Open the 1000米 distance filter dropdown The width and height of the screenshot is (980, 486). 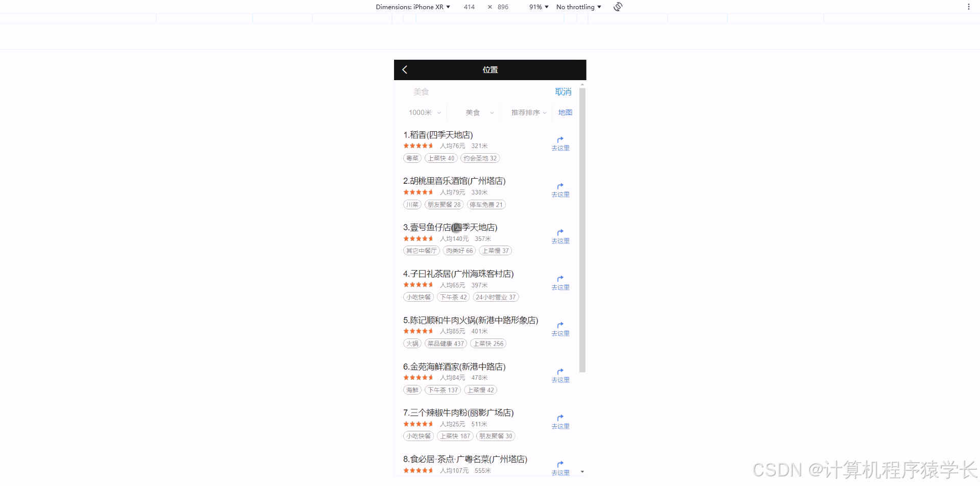point(424,112)
